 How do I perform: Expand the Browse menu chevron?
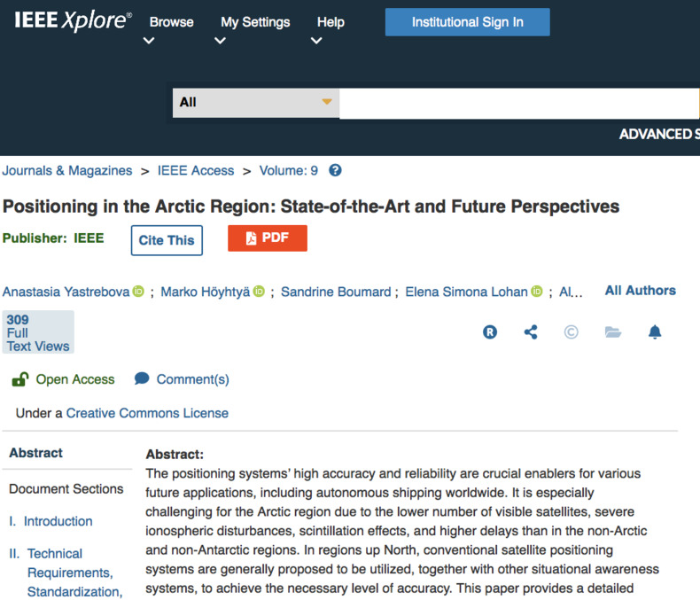(x=149, y=41)
